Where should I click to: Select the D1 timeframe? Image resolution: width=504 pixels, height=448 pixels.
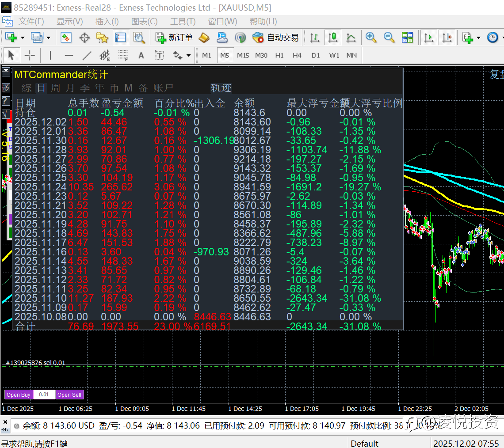click(316, 56)
